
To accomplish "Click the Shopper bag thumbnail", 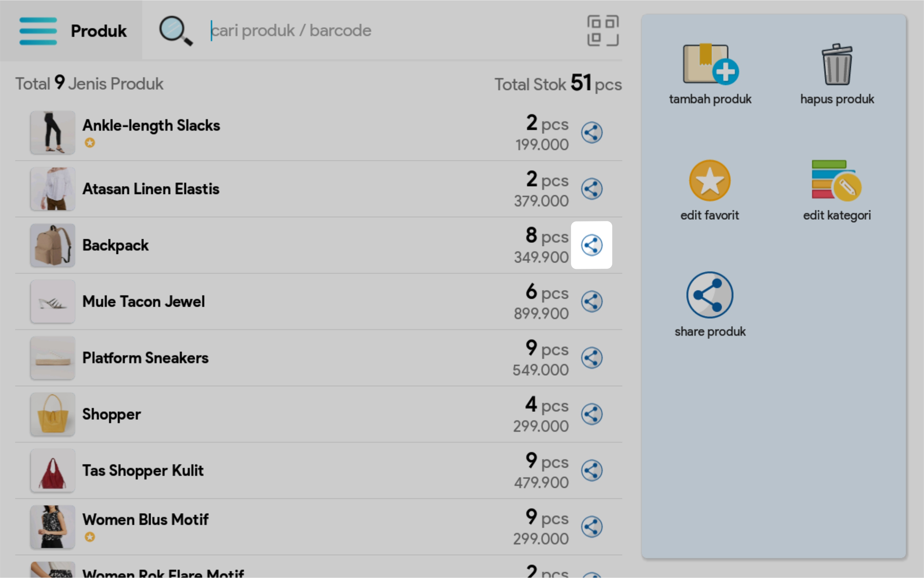I will pyautogui.click(x=53, y=414).
